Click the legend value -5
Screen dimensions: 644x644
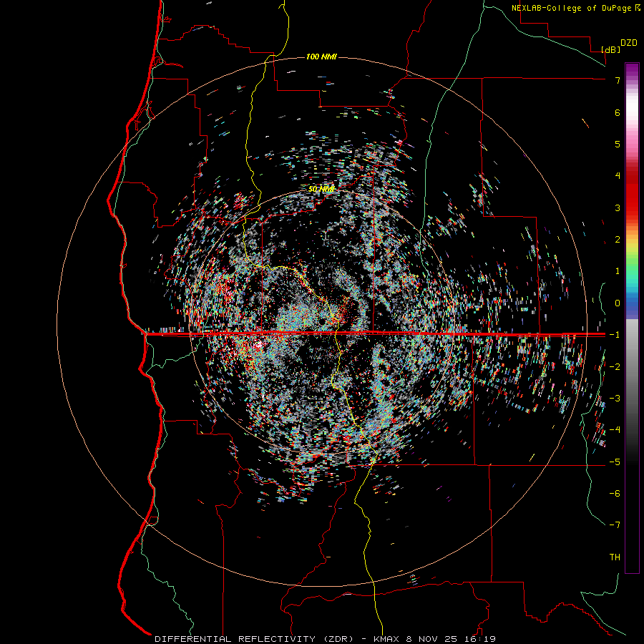click(615, 462)
